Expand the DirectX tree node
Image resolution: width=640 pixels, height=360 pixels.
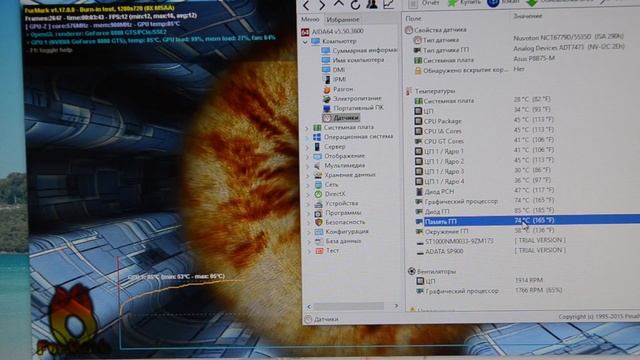(309, 195)
